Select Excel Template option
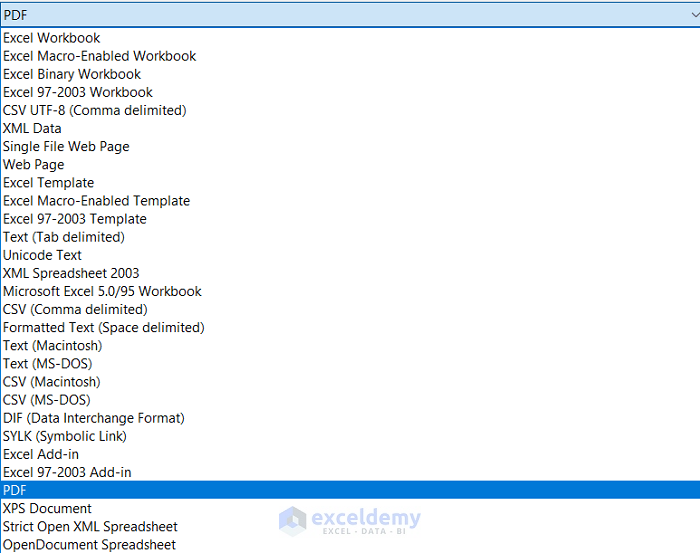 (x=350, y=183)
